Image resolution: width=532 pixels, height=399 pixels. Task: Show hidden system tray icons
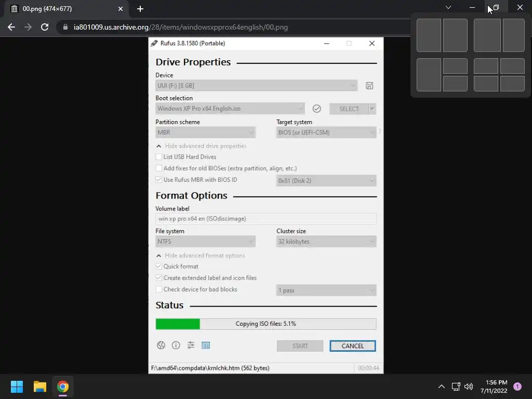click(x=442, y=387)
